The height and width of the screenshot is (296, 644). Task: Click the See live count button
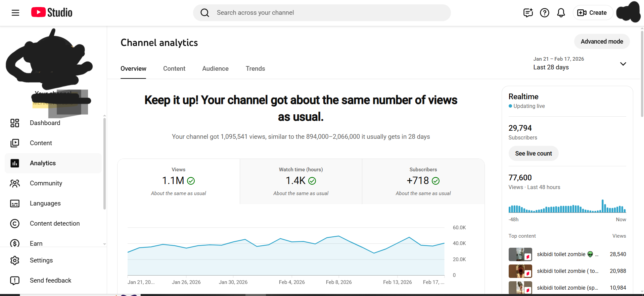pyautogui.click(x=533, y=154)
